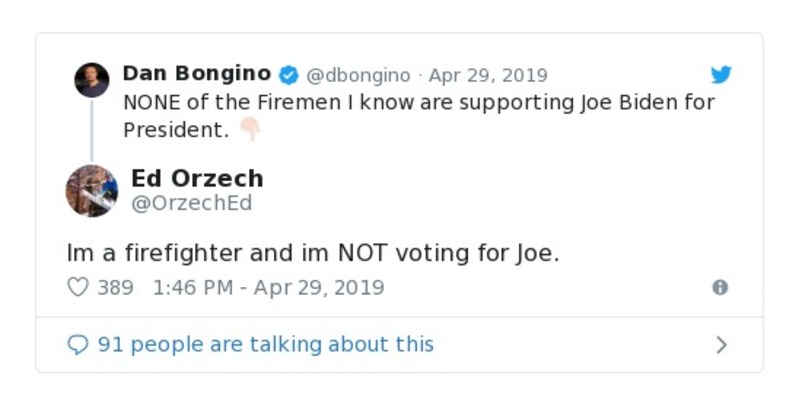Visit the @OrzechEd handle
Image resolution: width=799 pixels, height=420 pixels.
pyautogui.click(x=191, y=204)
